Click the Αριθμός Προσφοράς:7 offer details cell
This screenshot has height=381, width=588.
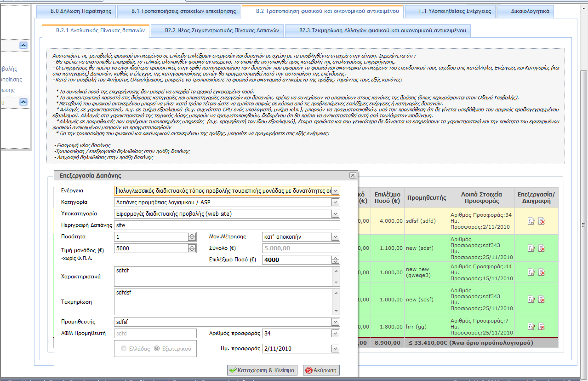(482, 327)
